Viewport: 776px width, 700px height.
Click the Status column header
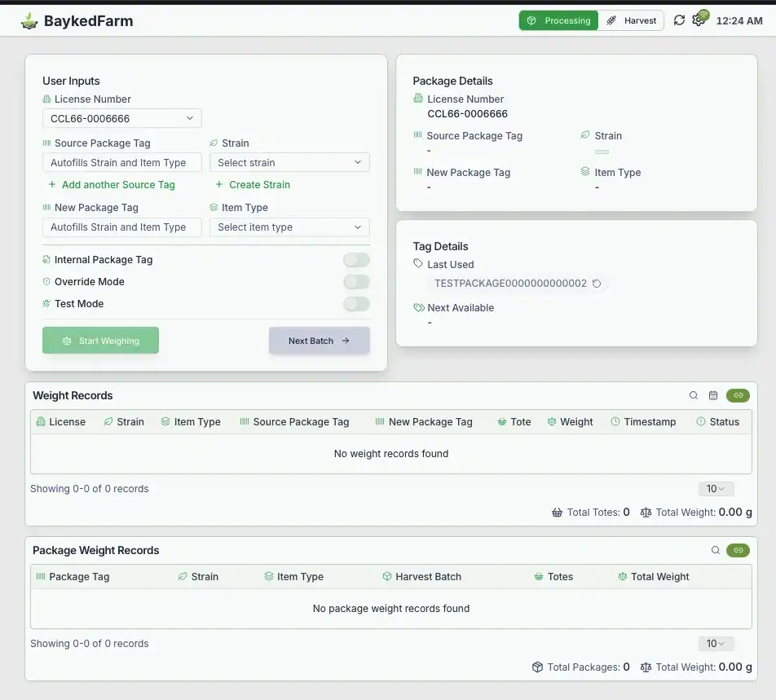click(x=717, y=422)
